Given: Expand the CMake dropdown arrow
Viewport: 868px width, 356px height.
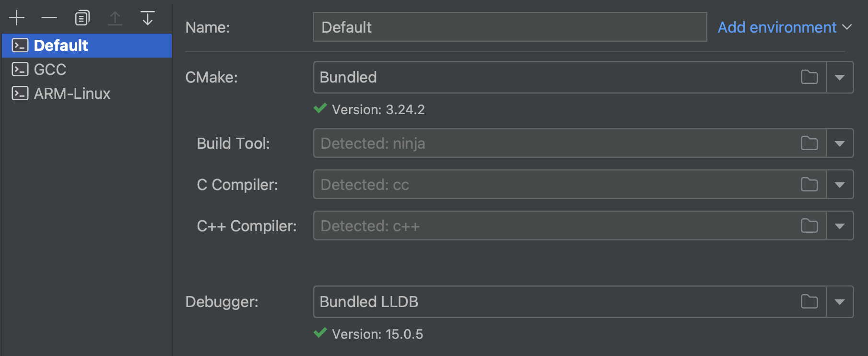Looking at the screenshot, I should pyautogui.click(x=839, y=77).
